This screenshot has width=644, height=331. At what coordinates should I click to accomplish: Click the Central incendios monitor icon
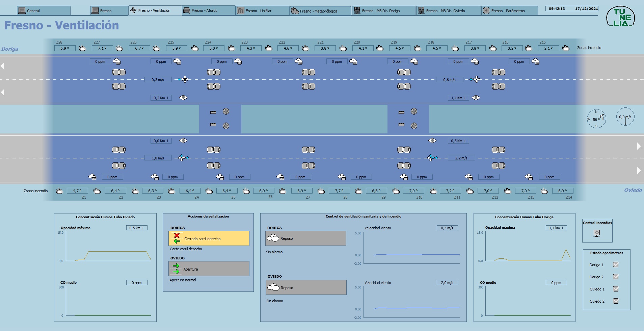(597, 233)
